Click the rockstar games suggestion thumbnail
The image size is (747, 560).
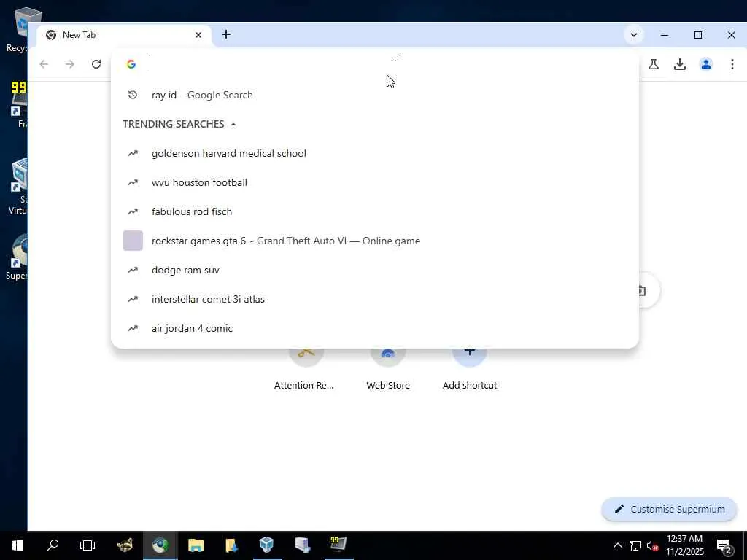(133, 241)
